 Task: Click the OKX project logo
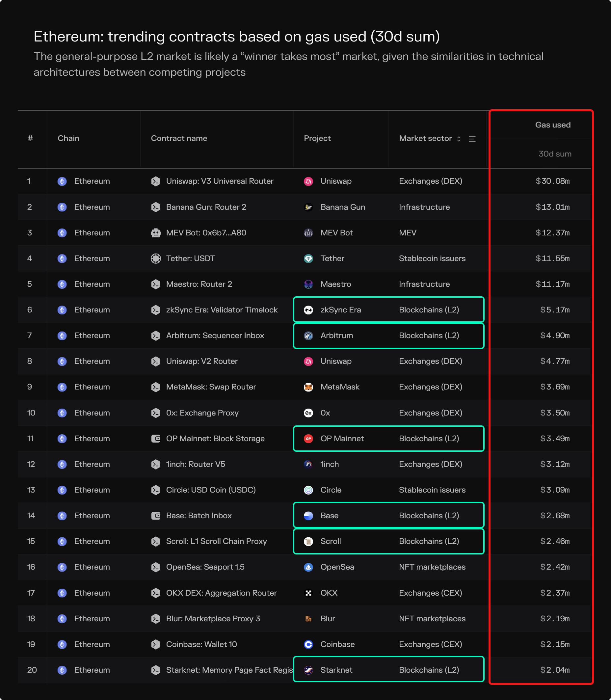(308, 593)
